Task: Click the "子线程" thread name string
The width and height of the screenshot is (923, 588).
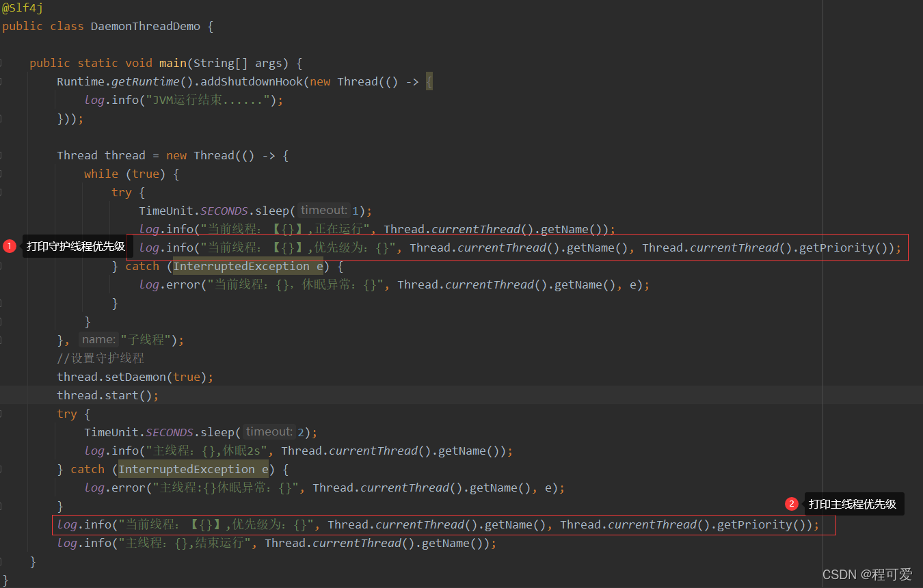Action: pyautogui.click(x=146, y=340)
